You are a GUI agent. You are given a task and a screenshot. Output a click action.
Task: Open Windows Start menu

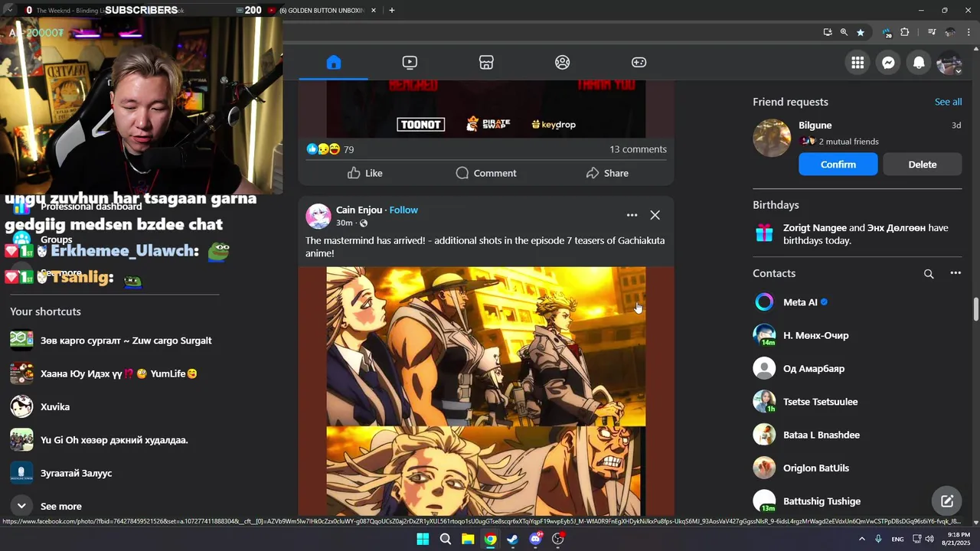coord(423,540)
